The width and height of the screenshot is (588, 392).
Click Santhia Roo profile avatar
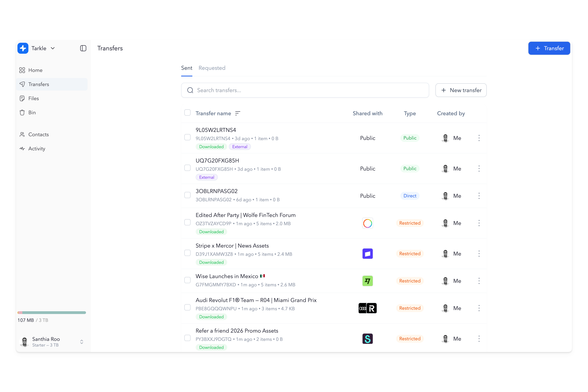[x=24, y=341]
